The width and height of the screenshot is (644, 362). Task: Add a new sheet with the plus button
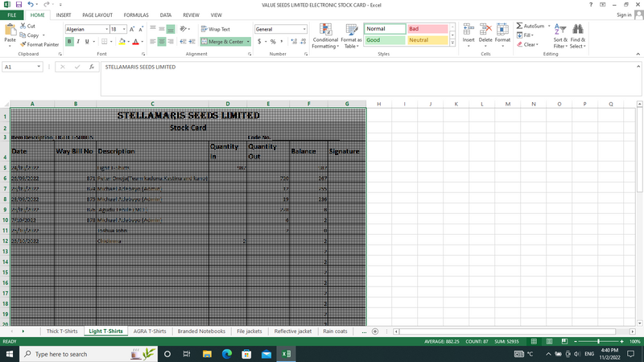point(375,331)
